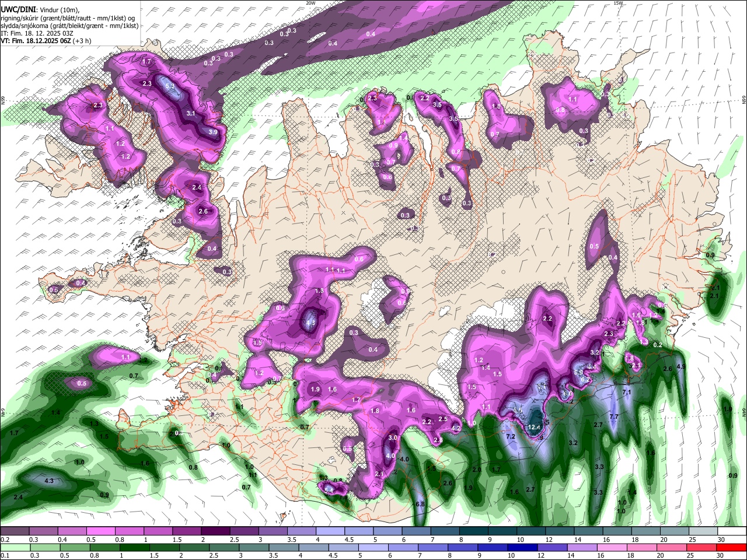Viewport: 747px width, 560px height.
Task: Click the "slydda/snjókoma" description line
Action: 69,26
